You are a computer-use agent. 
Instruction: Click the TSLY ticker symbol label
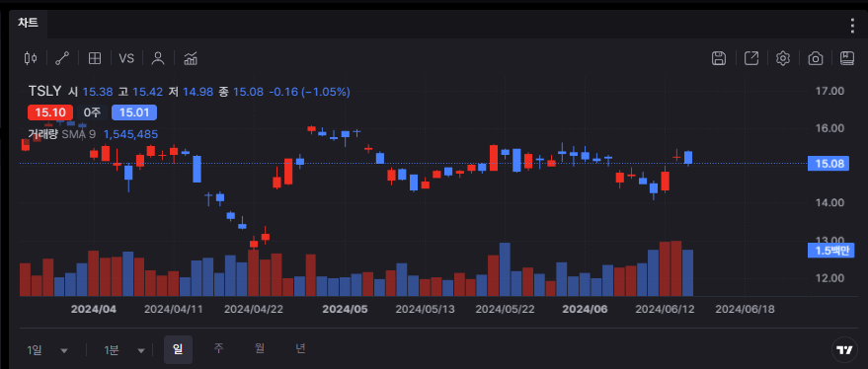44,92
